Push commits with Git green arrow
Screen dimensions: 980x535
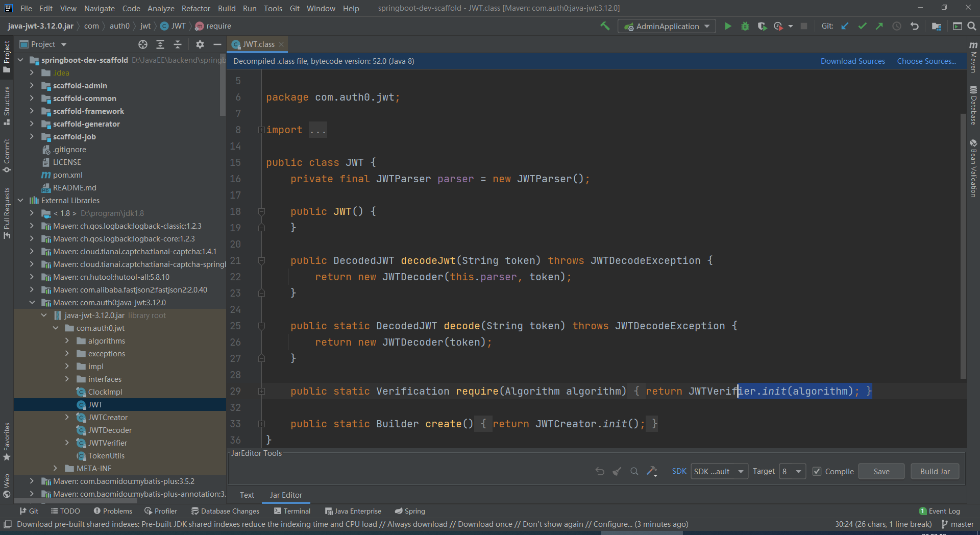tap(879, 26)
